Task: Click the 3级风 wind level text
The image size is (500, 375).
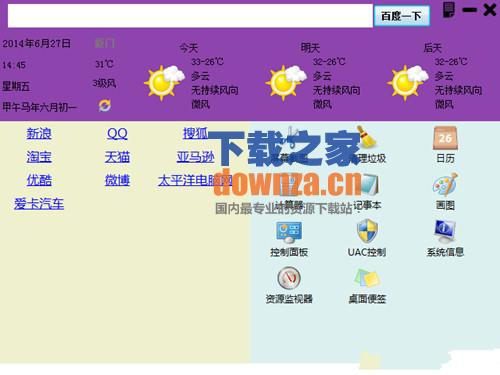Action: (105, 83)
